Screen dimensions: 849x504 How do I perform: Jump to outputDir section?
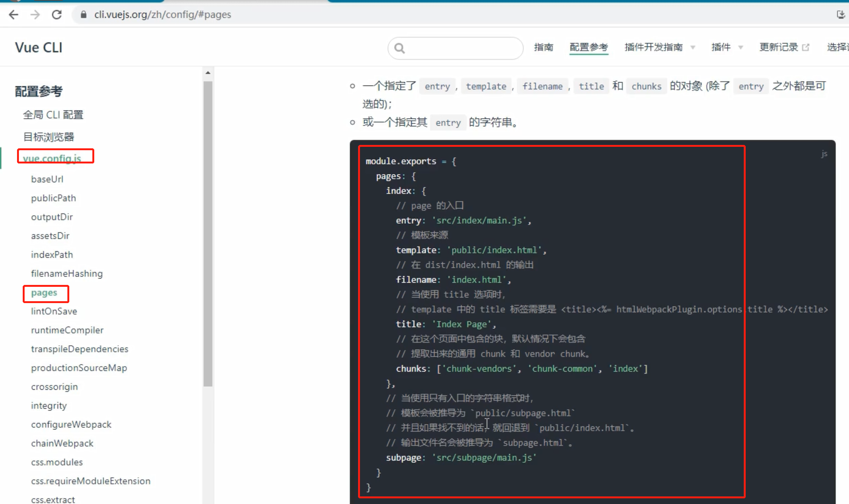tap(52, 217)
